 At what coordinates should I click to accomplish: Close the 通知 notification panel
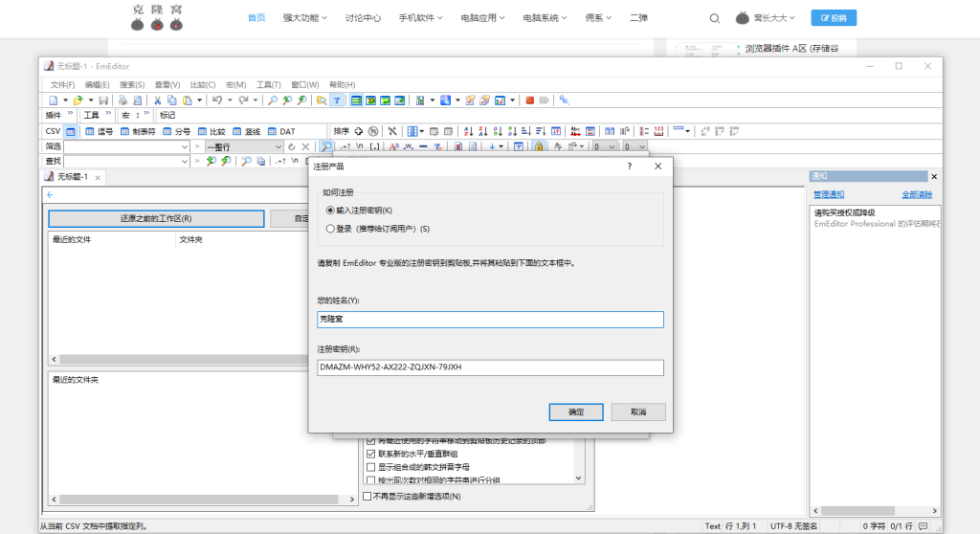pos(934,177)
